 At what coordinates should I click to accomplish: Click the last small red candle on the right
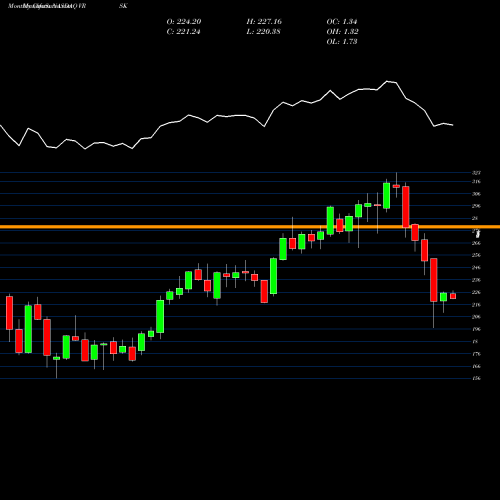453,296
